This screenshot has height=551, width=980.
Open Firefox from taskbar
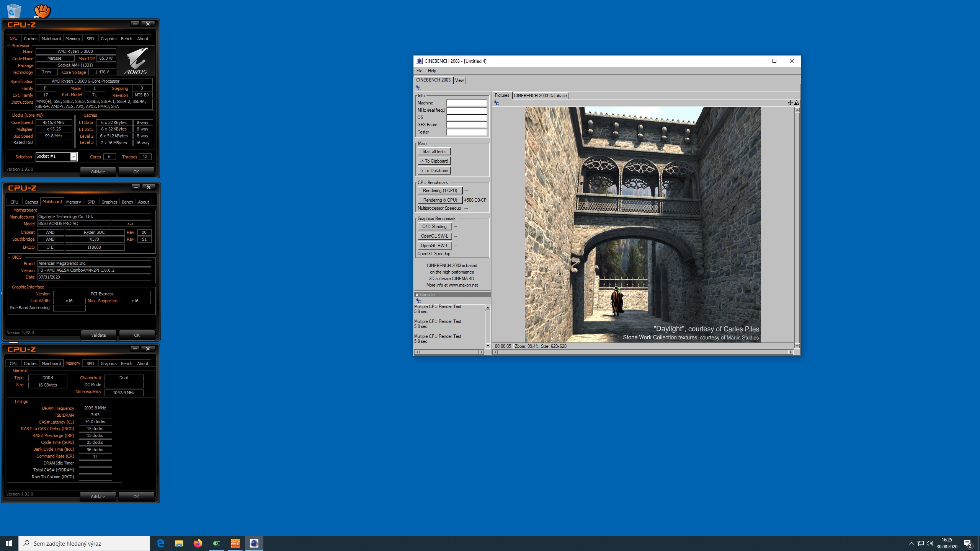click(198, 543)
